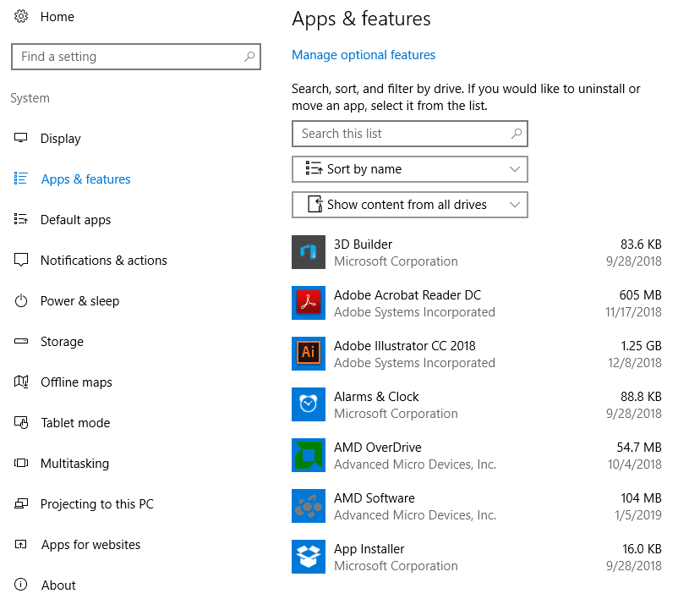Click the Display monitor icon
The height and width of the screenshot is (610, 700).
[20, 138]
